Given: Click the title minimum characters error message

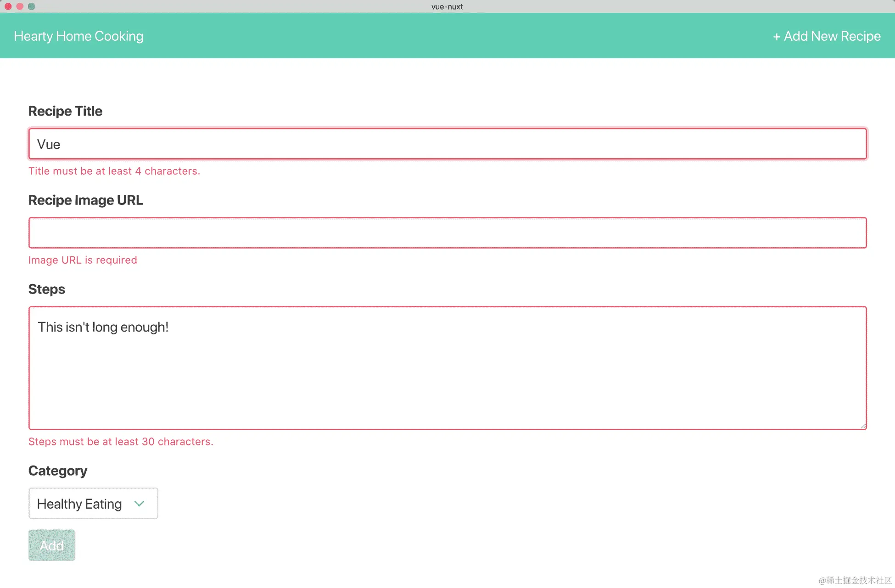Looking at the screenshot, I should click(x=114, y=171).
